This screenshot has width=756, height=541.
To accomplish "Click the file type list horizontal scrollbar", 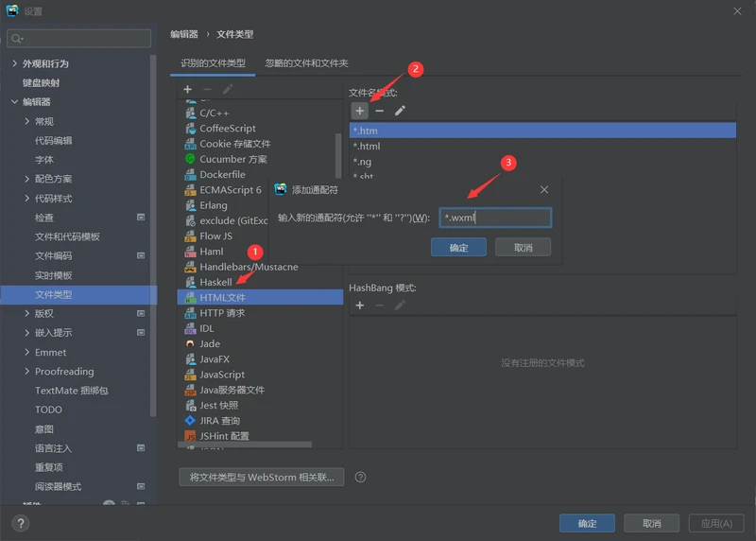I will (245, 445).
